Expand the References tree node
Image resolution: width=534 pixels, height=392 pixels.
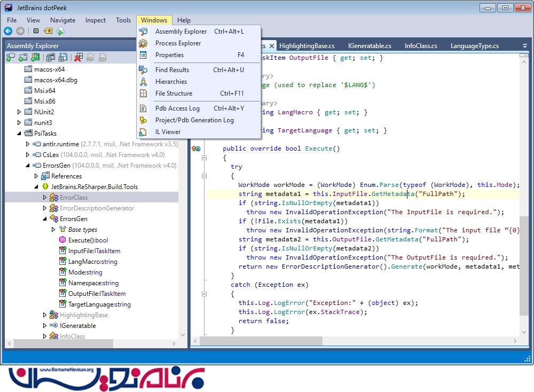pos(36,176)
